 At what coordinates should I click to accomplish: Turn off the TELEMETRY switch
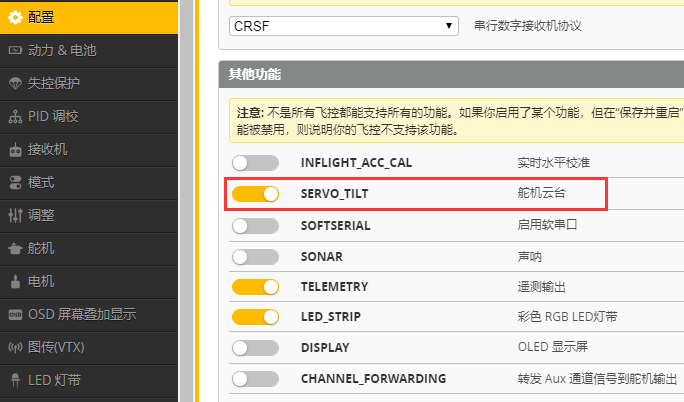click(x=255, y=287)
